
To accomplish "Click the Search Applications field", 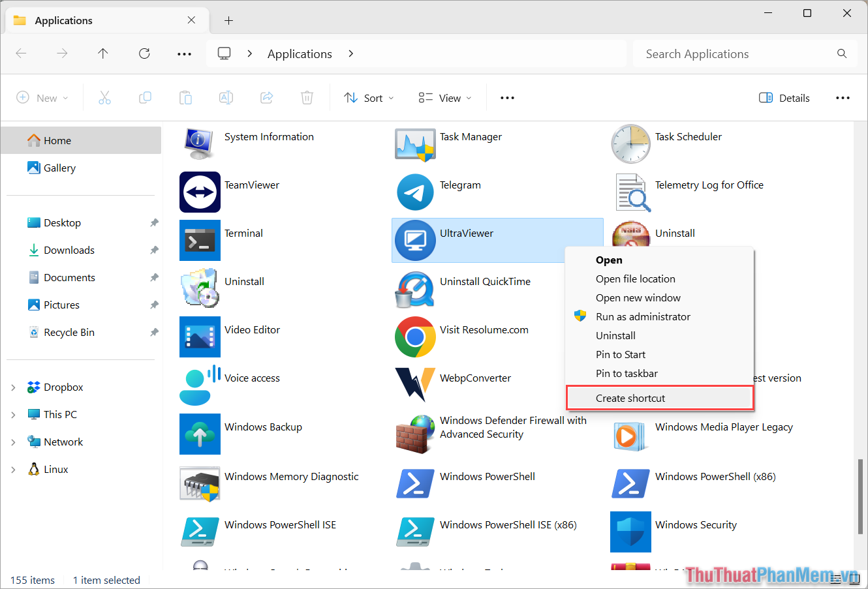I will click(718, 53).
